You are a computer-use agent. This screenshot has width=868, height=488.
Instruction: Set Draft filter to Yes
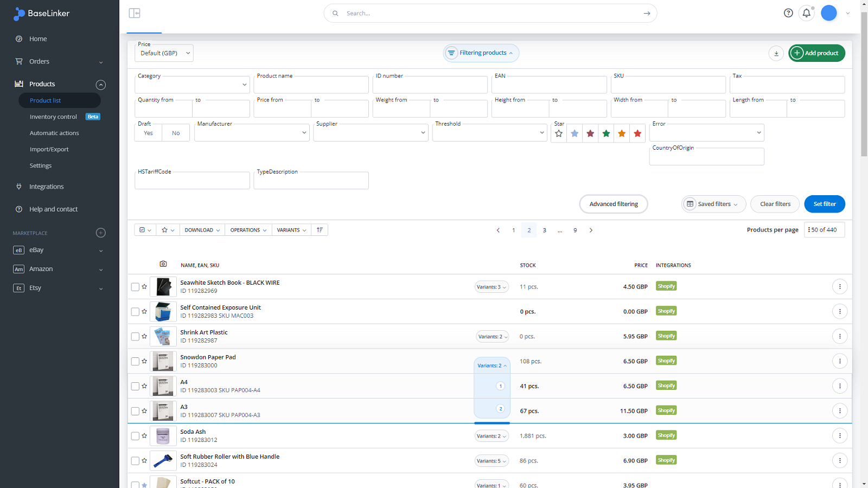tap(149, 133)
